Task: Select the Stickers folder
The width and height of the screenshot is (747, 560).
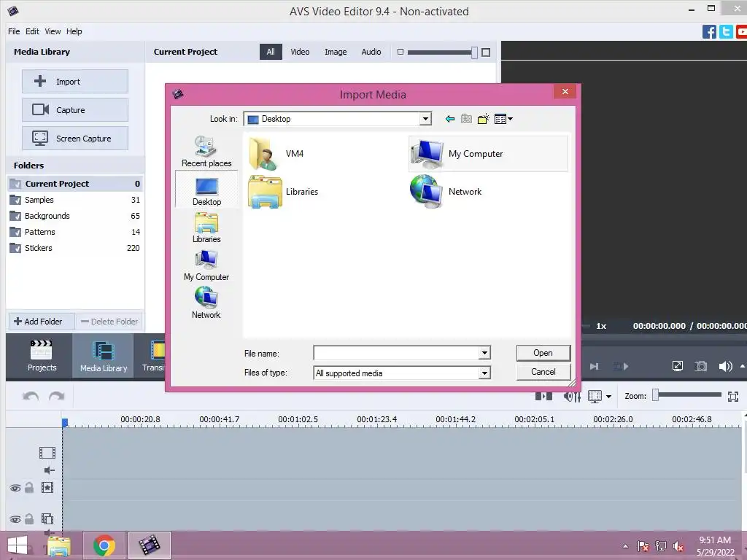Action: tap(75, 248)
